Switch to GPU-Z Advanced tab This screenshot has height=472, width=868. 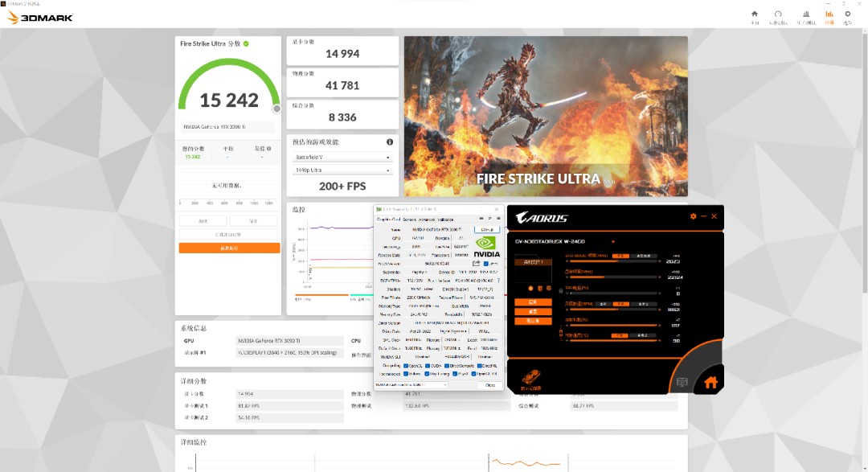(x=426, y=220)
